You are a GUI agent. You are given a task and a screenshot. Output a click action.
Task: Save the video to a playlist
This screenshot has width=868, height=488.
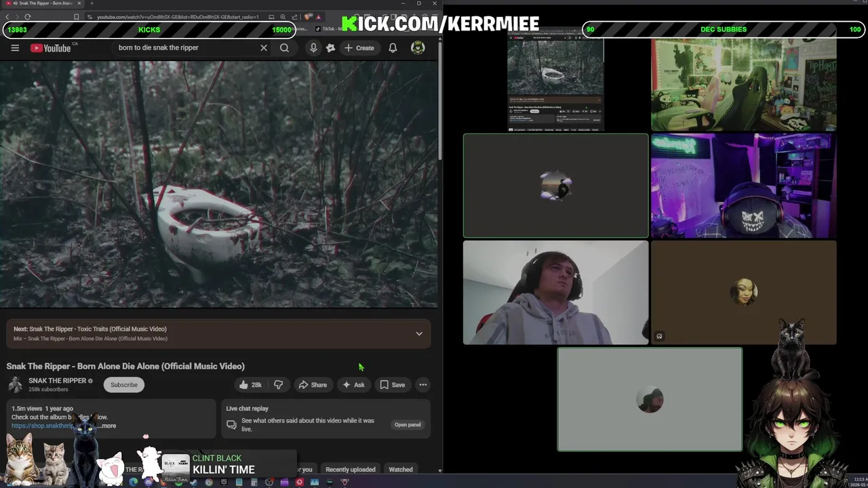[392, 384]
